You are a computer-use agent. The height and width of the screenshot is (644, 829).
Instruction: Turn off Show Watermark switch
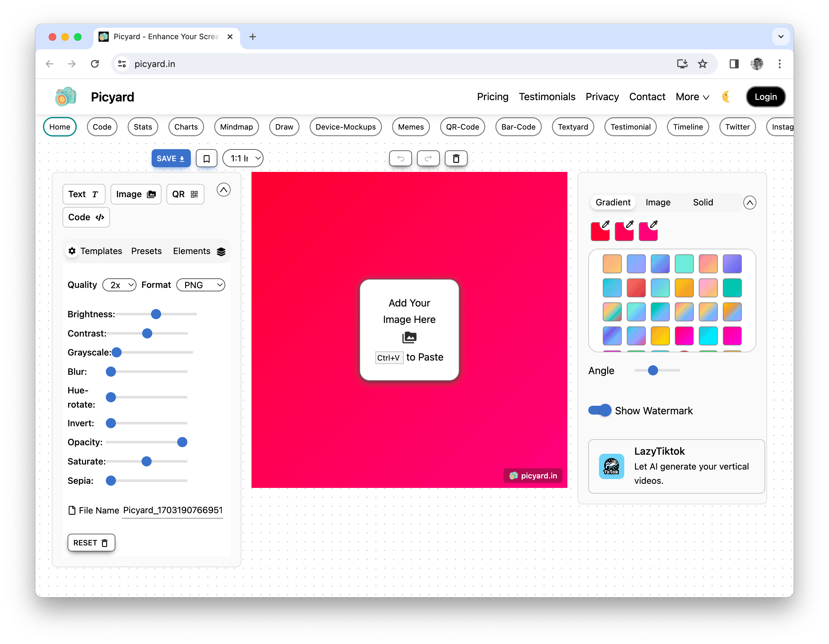click(600, 410)
